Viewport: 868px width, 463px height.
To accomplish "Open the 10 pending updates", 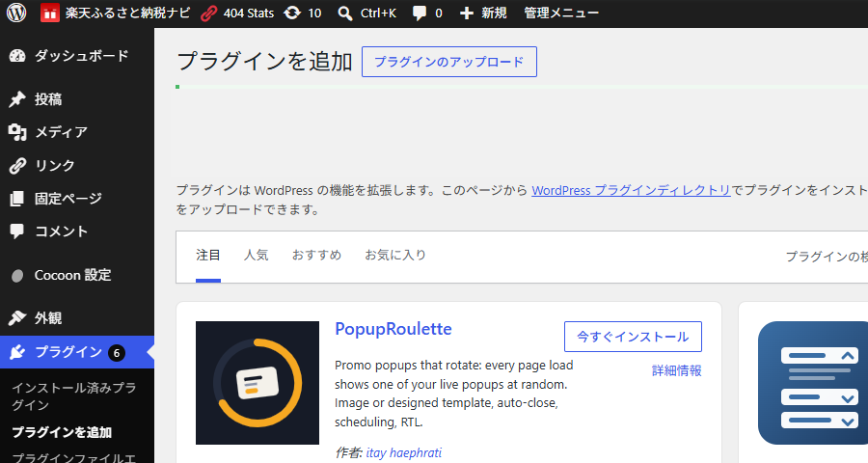I will click(314, 14).
